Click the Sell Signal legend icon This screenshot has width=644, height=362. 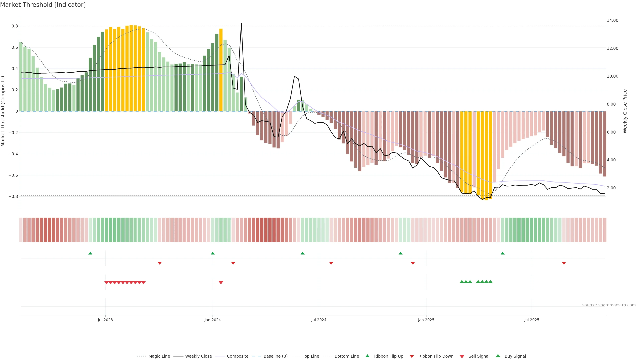pyautogui.click(x=462, y=356)
